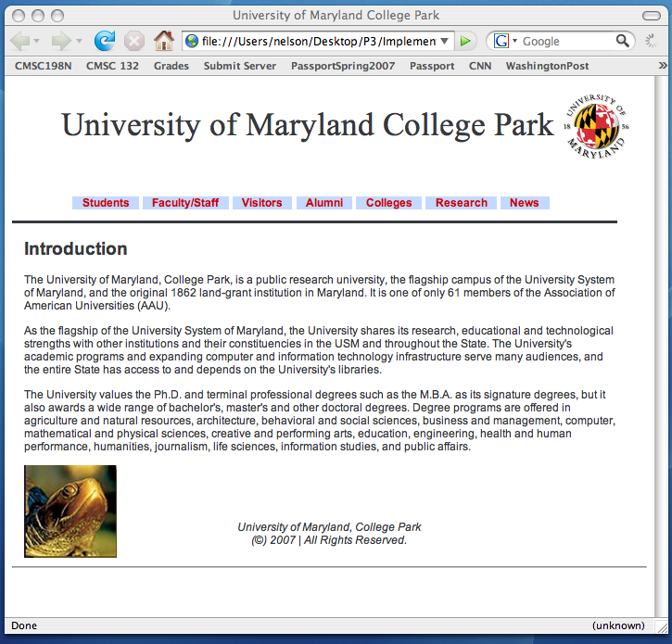Image resolution: width=672 pixels, height=644 pixels.
Task: Click the Back arrow button
Action: point(19,41)
